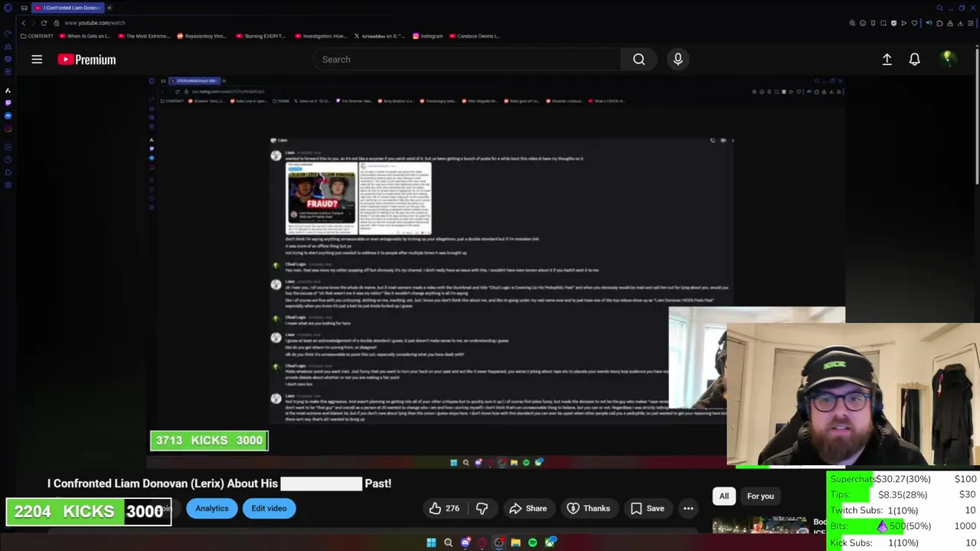Open the account avatar menu

(948, 59)
